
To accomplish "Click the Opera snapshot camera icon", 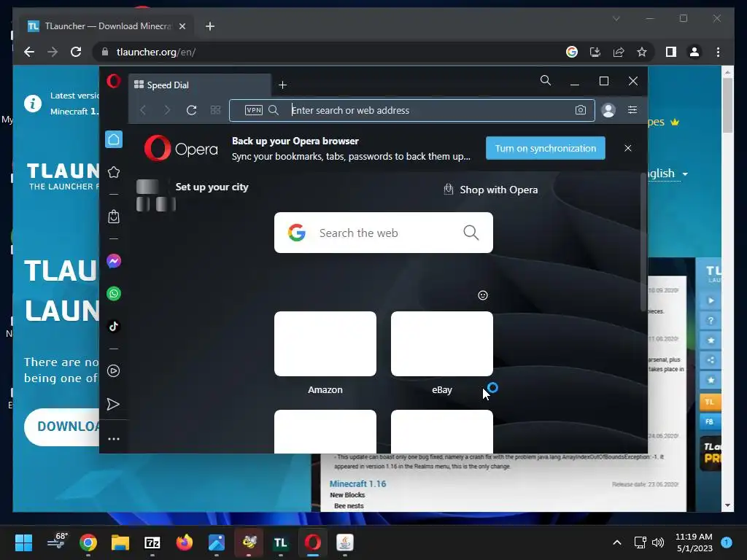I will [580, 110].
